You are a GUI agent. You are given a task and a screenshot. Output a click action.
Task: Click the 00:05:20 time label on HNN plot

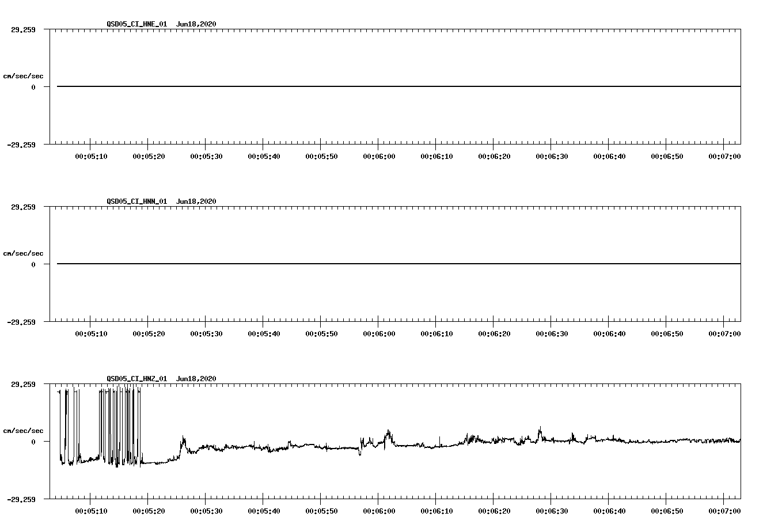[149, 334]
